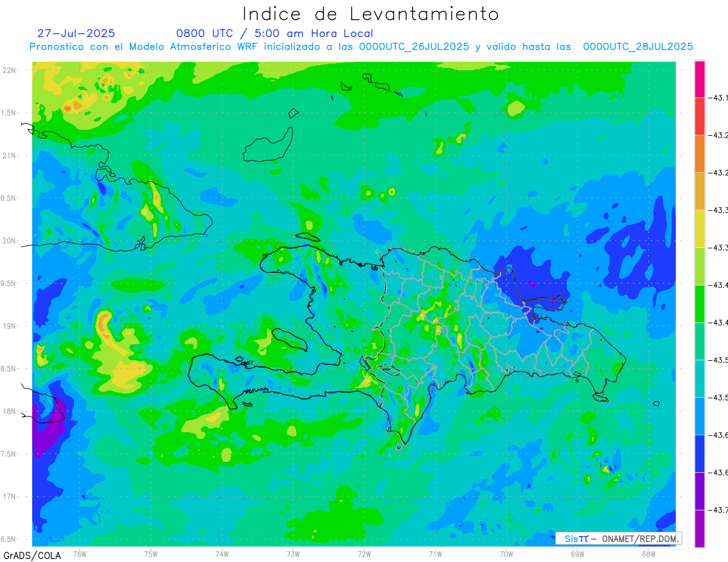This screenshot has width=728, height=562.
Task: Select the 0000UTC_26JUL2025 initialization time
Action: (x=414, y=47)
